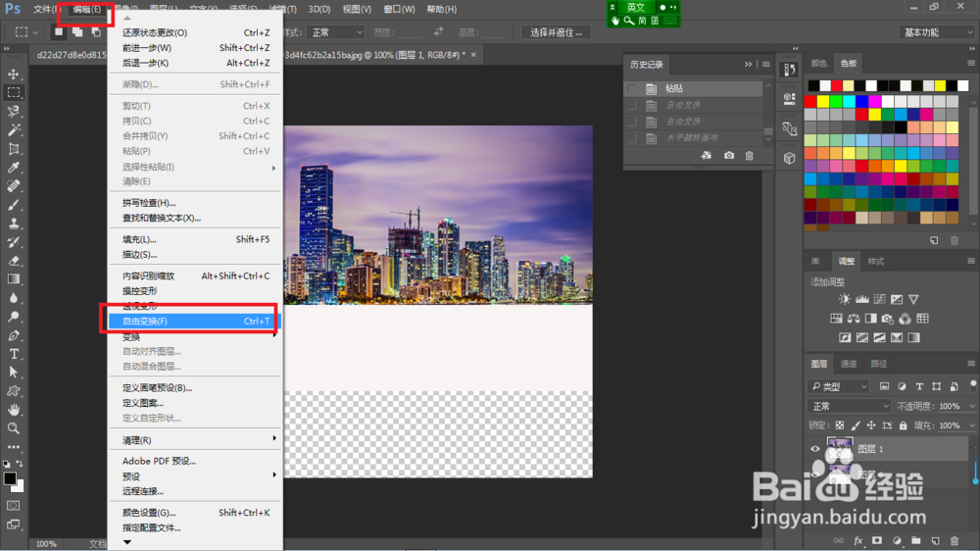980x551 pixels.
Task: Select the Eraser tool
Action: 13,261
